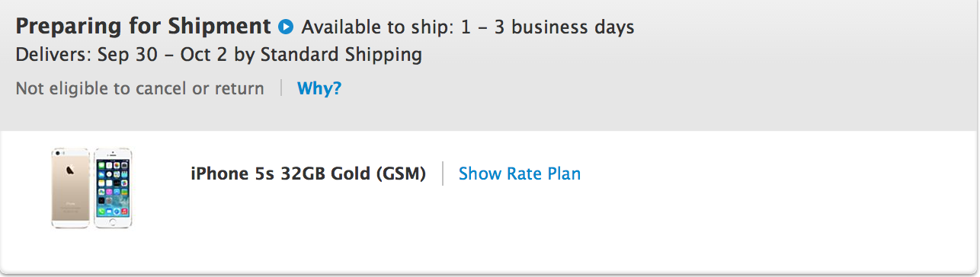Click the 32GB text in product name
980x277 pixels.
pyautogui.click(x=303, y=174)
